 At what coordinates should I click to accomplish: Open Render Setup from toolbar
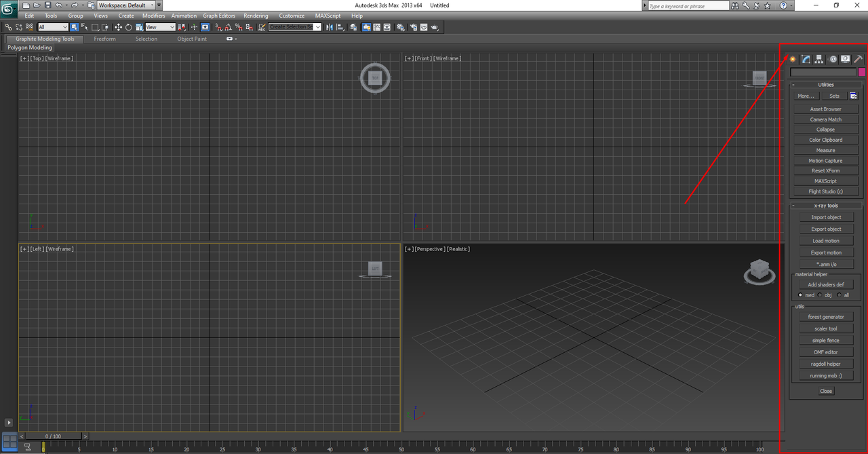[414, 27]
